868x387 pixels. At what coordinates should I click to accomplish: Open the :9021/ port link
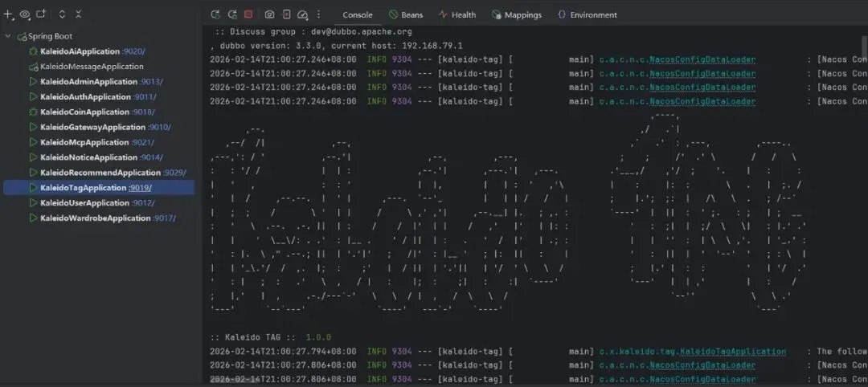[143, 142]
